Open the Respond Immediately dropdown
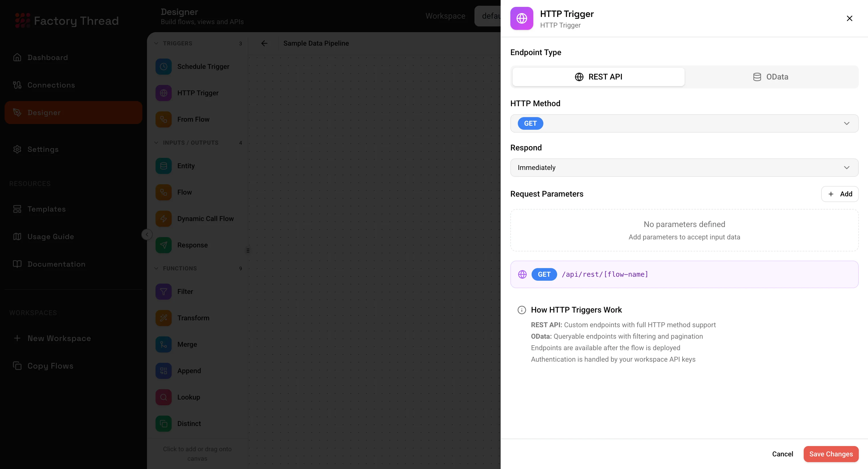The height and width of the screenshot is (469, 868). [x=684, y=167]
